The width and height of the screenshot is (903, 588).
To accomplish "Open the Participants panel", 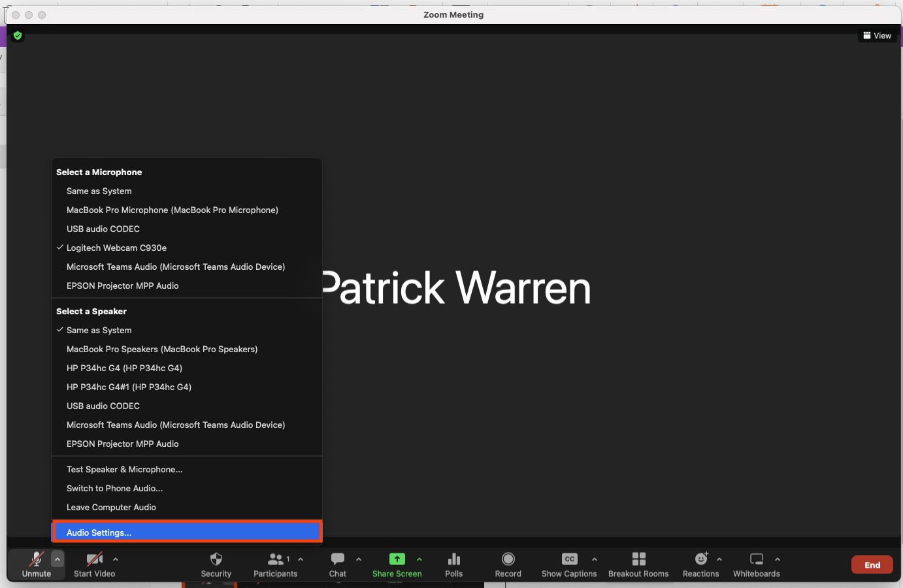I will (275, 564).
